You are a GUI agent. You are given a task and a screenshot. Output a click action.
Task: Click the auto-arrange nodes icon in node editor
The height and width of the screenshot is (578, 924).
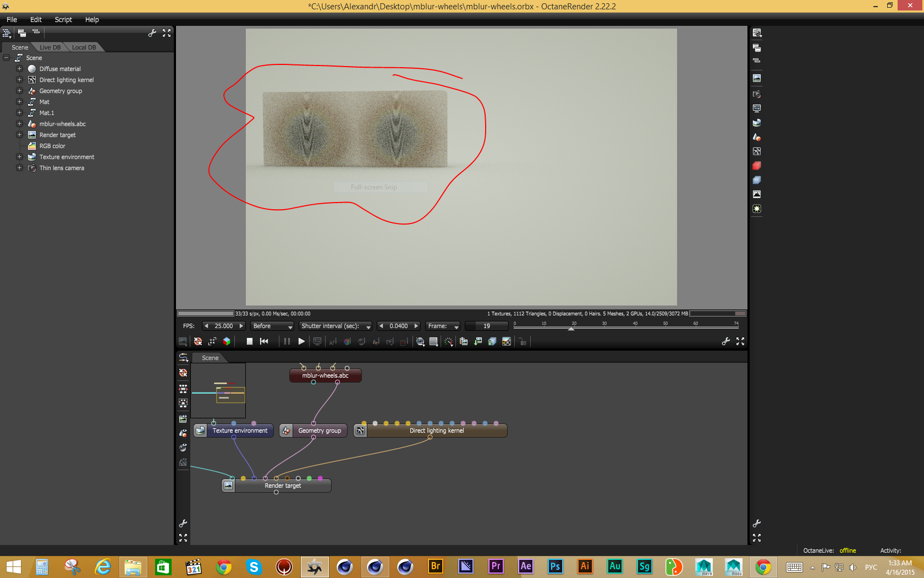[x=183, y=388]
